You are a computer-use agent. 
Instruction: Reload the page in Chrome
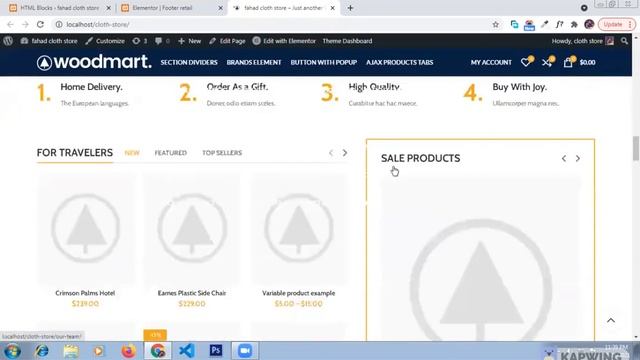[x=40, y=24]
